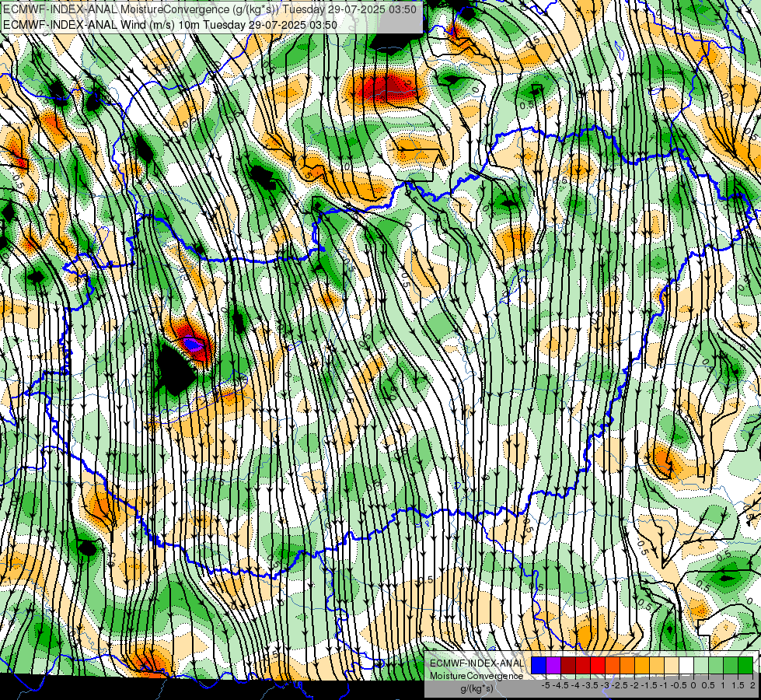Image resolution: width=761 pixels, height=700 pixels.
Task: Click the -5 legend tick label
Action: pos(546,685)
